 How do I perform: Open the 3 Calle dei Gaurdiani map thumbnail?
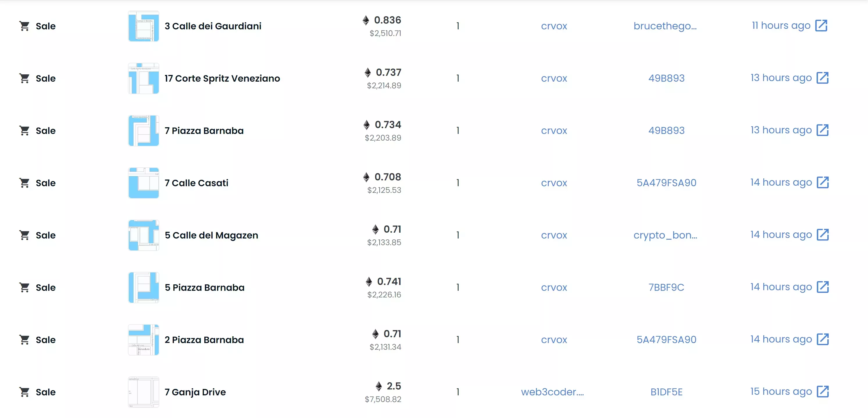144,26
